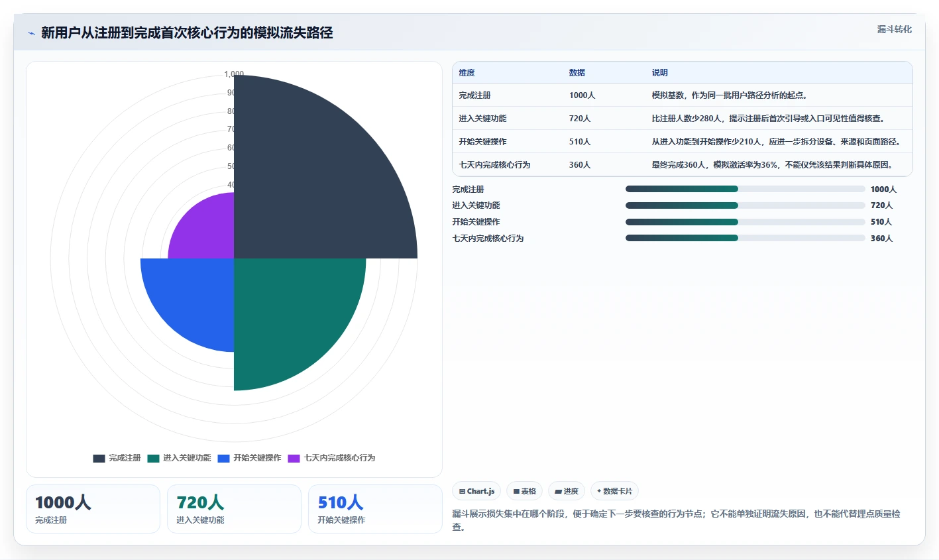This screenshot has width=939, height=560.
Task: Click table cell 进入关键功能
Action: [x=482, y=119]
